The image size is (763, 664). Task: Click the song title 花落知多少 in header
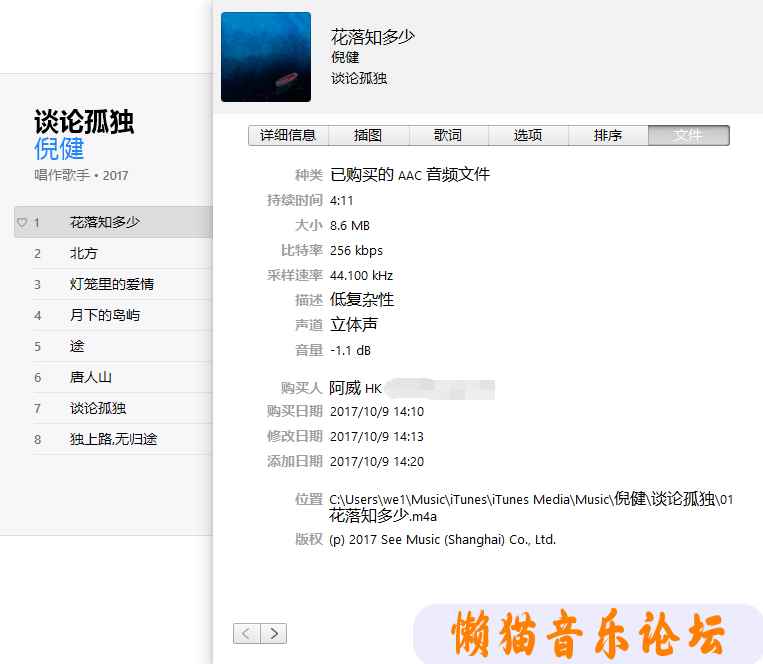pos(373,37)
